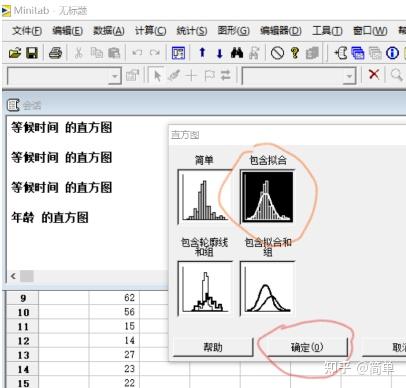Select the 简单 histogram thumbnail

[x=205, y=196]
